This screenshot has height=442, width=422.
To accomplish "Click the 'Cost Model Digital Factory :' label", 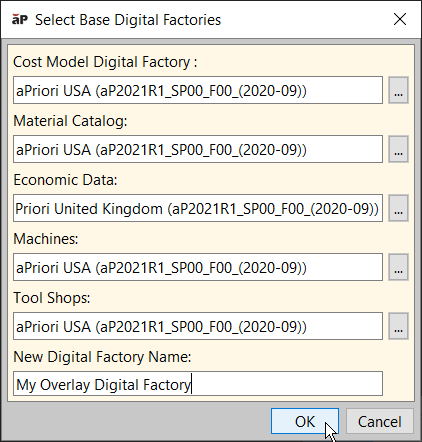I will coord(105,62).
